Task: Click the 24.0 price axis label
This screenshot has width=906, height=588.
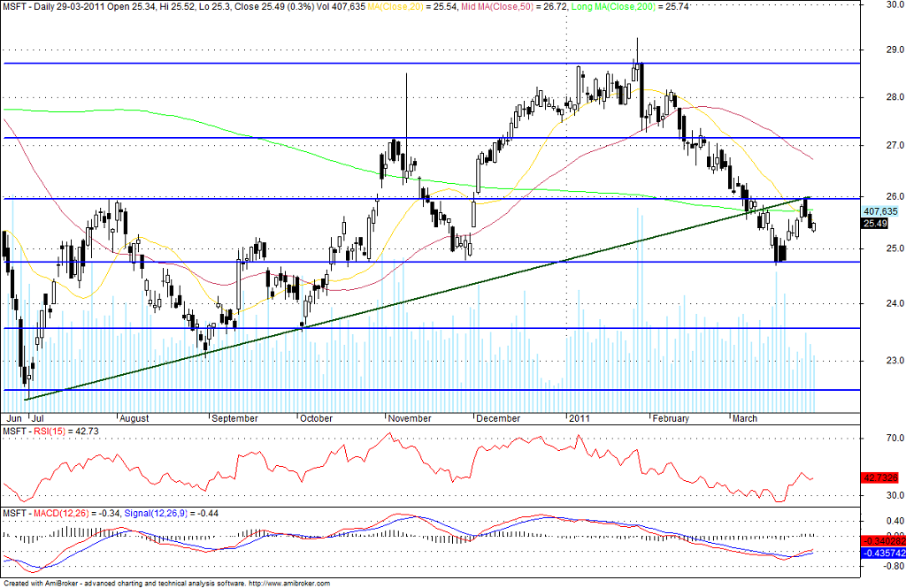Action: point(895,303)
